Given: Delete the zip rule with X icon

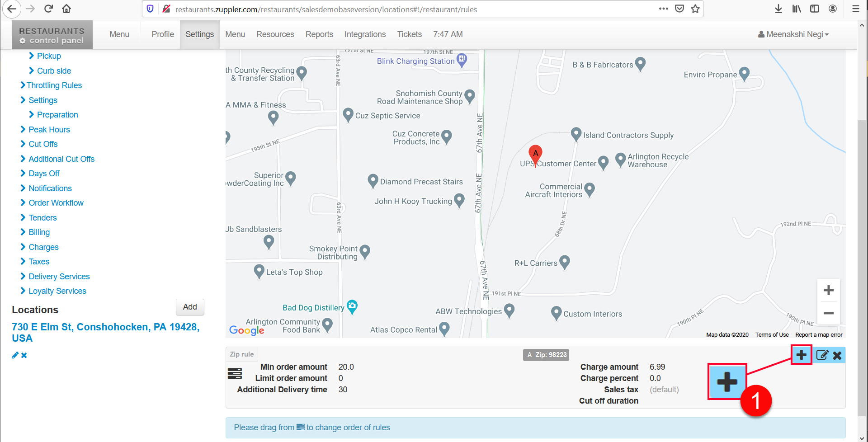Looking at the screenshot, I should [837, 355].
